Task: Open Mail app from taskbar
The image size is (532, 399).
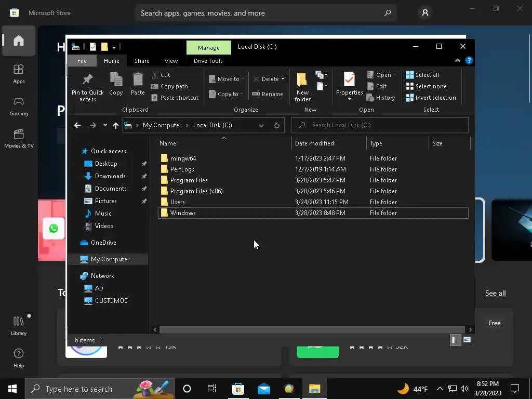Action: 263,389
